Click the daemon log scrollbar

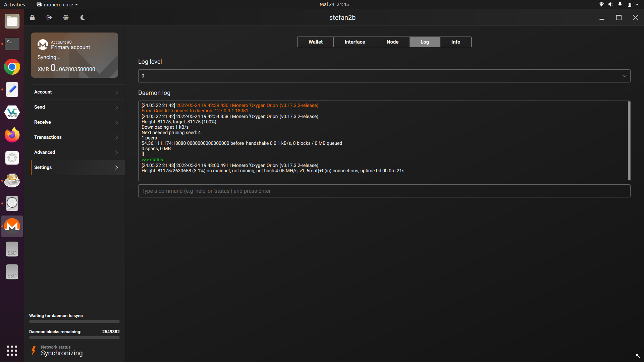629,141
